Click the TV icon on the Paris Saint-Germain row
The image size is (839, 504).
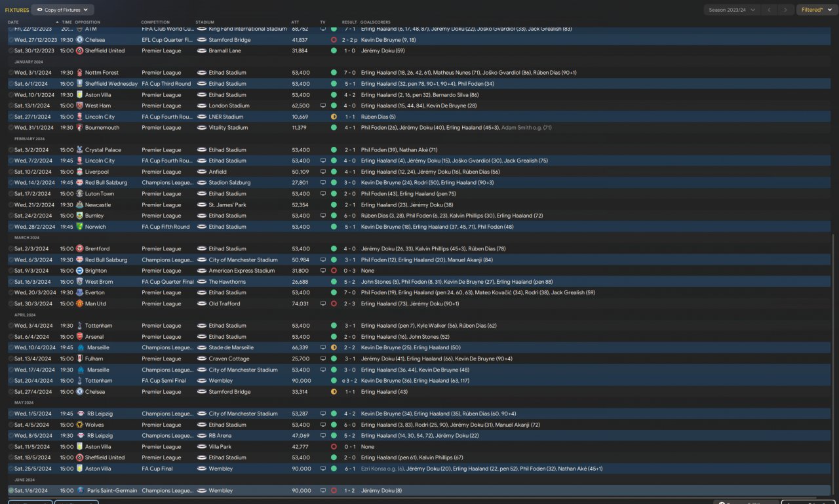coord(322,490)
